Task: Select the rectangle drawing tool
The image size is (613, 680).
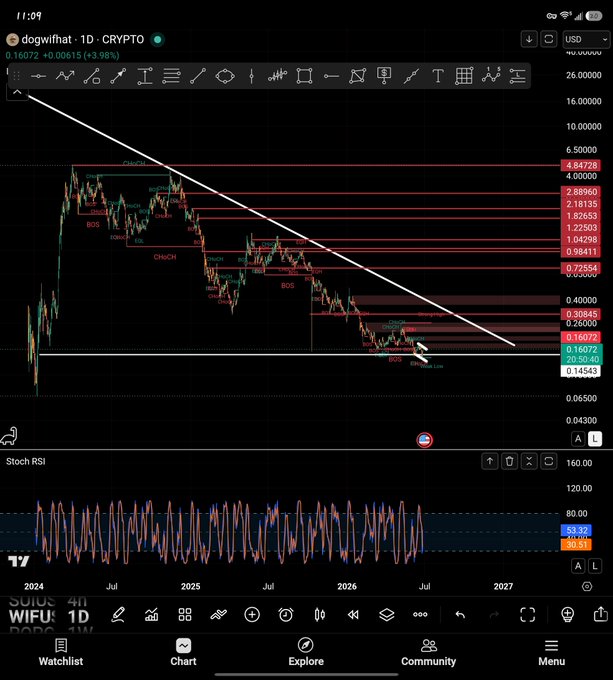Action: coord(304,76)
